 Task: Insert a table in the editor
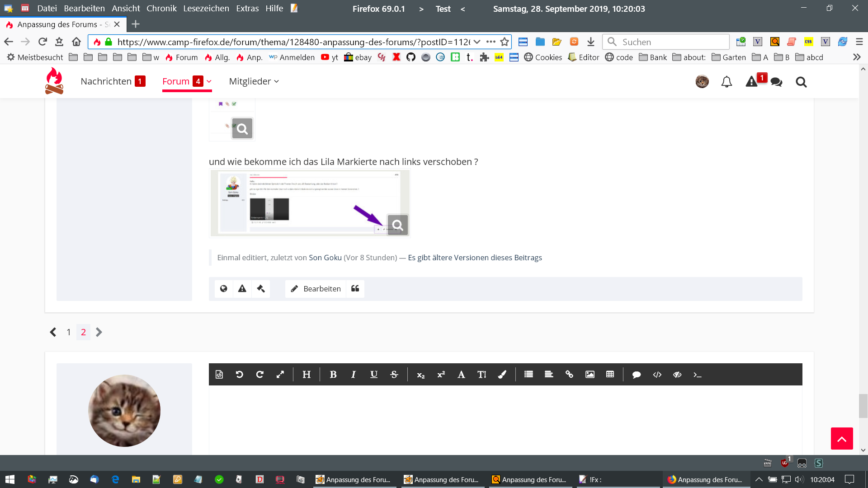tap(610, 375)
